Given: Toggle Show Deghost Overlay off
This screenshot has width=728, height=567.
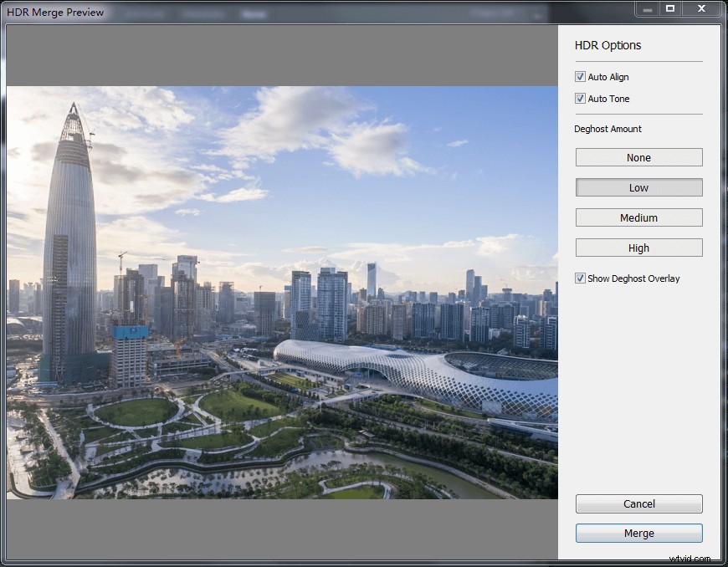Looking at the screenshot, I should (580, 278).
